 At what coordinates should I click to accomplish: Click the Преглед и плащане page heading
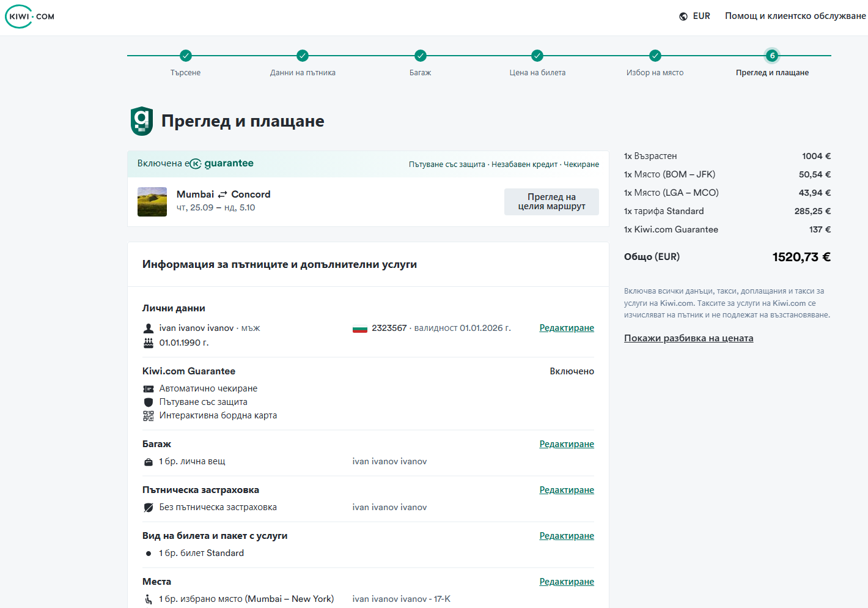(243, 121)
